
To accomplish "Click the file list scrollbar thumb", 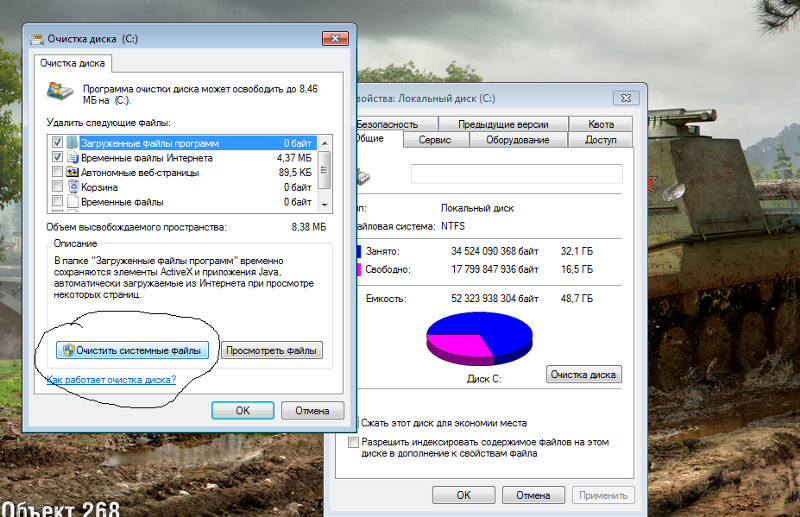I will (324, 170).
